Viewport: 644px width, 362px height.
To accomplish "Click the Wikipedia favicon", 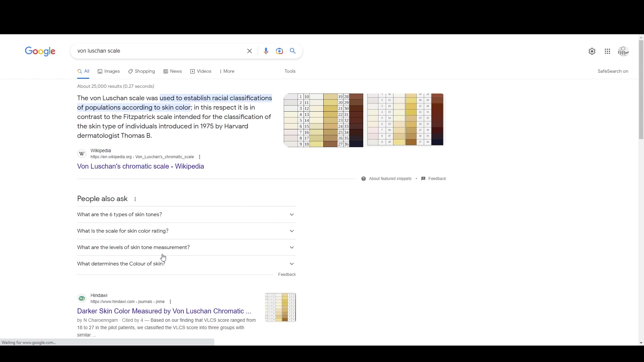I will coord(82,154).
